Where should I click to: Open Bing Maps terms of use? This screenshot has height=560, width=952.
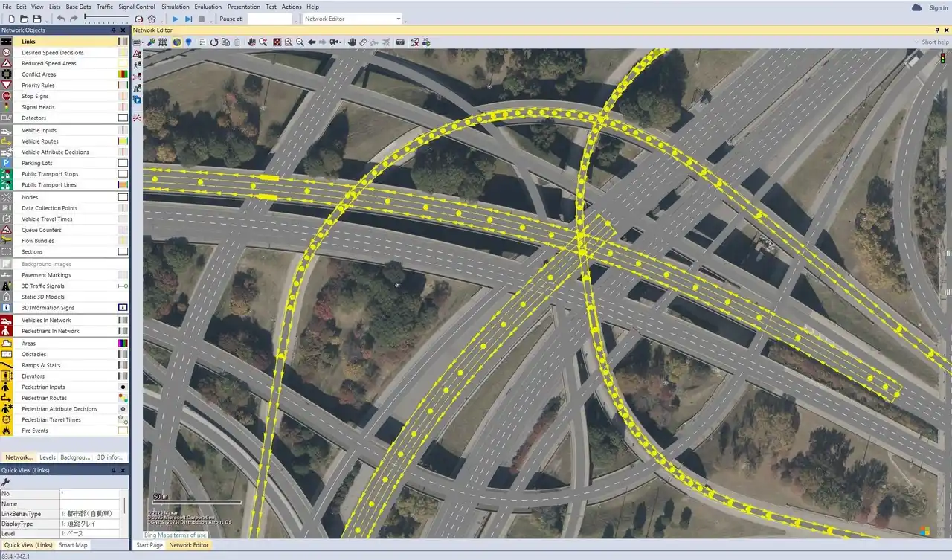pyautogui.click(x=175, y=535)
